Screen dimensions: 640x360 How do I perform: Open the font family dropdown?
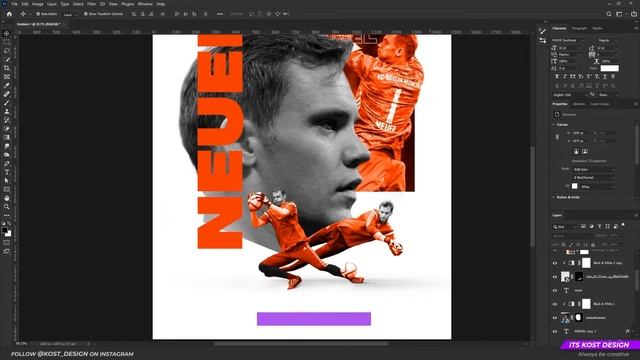[x=568, y=40]
